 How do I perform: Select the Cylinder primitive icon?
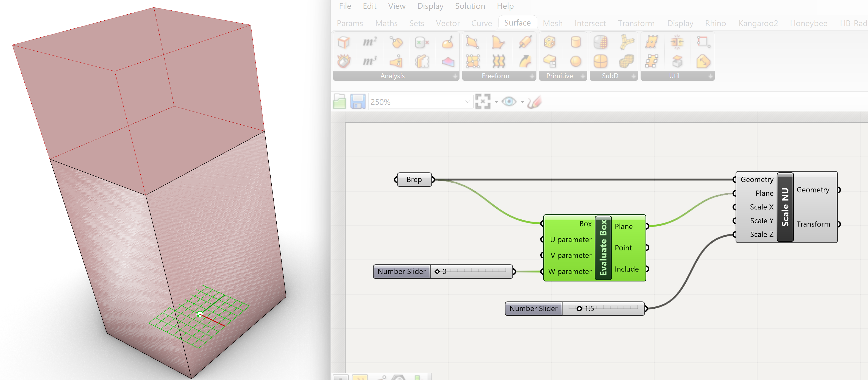pos(575,42)
